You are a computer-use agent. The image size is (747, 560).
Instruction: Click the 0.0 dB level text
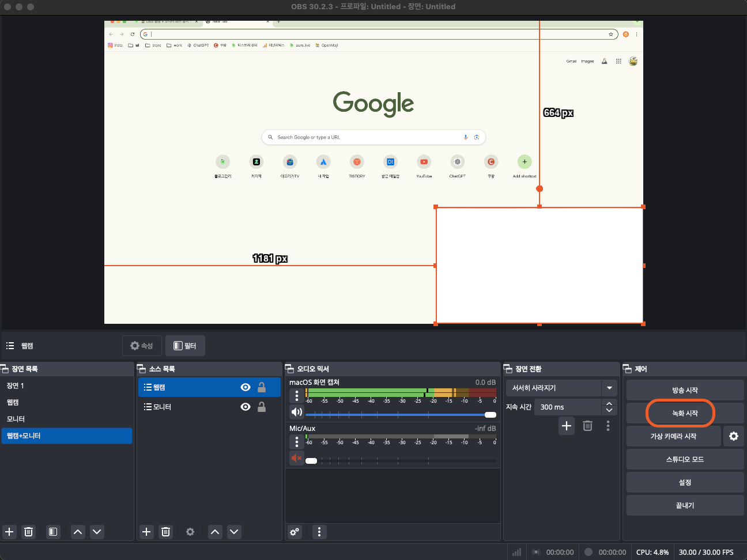click(x=485, y=382)
